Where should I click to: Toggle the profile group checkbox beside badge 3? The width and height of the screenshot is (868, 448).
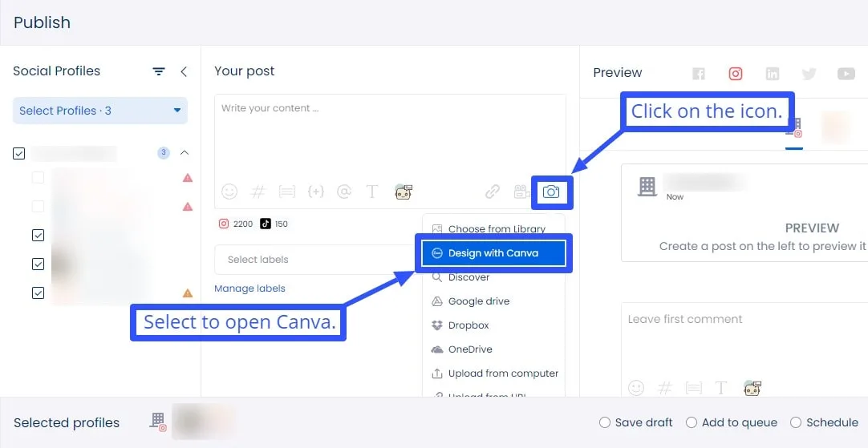pyautogui.click(x=18, y=153)
